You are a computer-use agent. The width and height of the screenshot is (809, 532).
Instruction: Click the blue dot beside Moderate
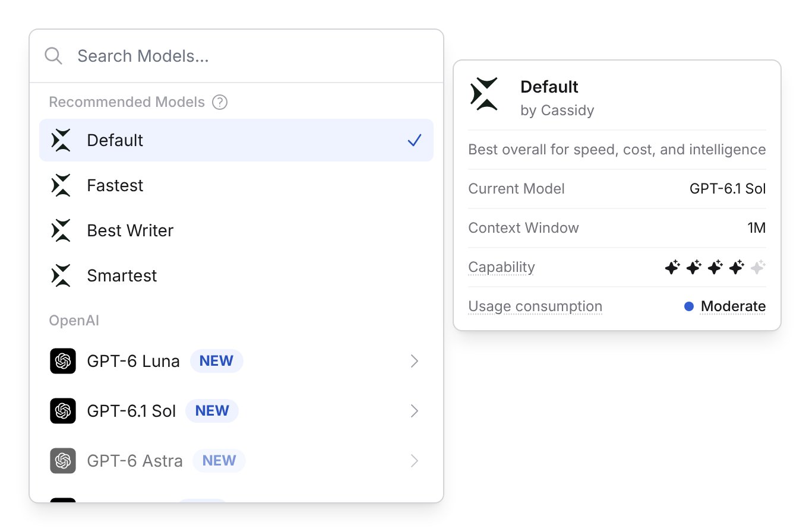689,306
